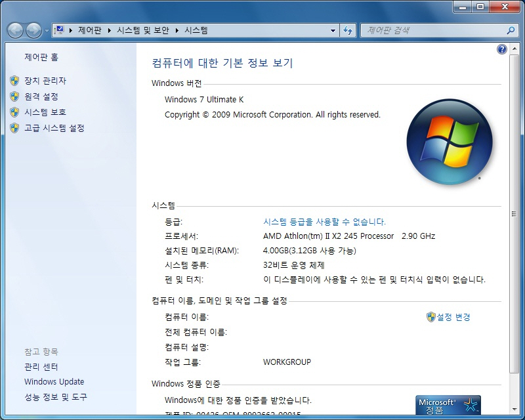The image size is (525, 420).
Task: Open 원격 설정 link
Action: pyautogui.click(x=41, y=96)
